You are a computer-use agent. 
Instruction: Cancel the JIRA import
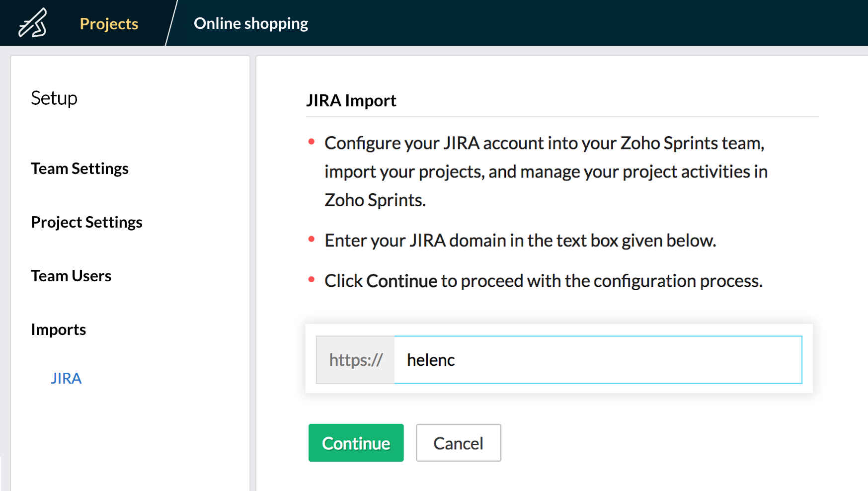pos(458,443)
